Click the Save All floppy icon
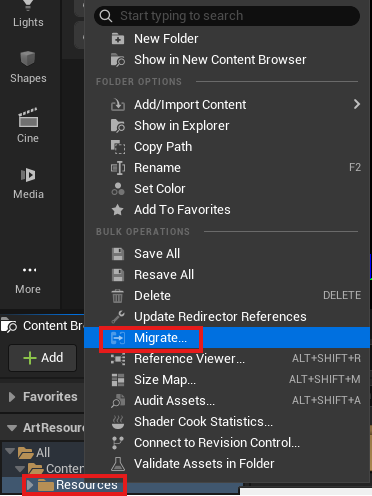Screen dimensions: 372x496 (117, 254)
